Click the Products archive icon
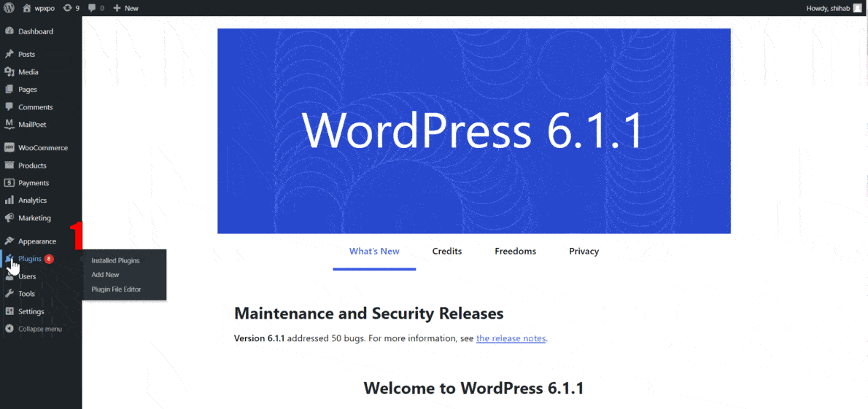Screen dimensions: 868x409 (x=9, y=165)
